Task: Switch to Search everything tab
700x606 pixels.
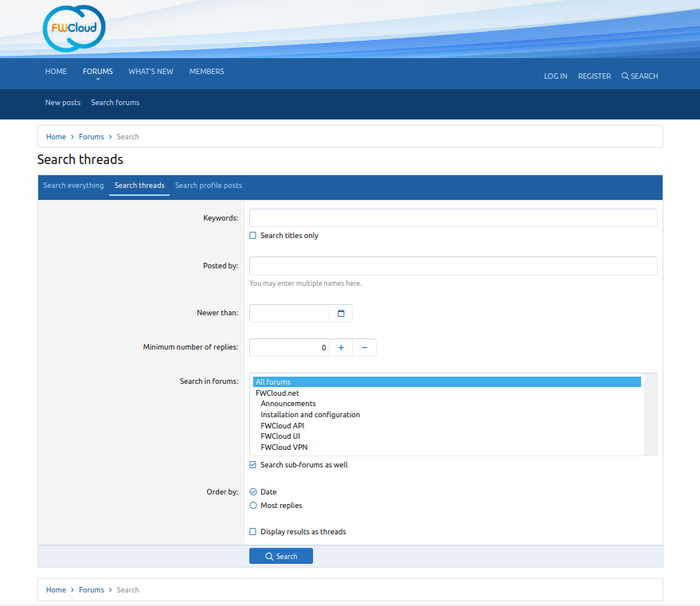Action: click(x=73, y=186)
